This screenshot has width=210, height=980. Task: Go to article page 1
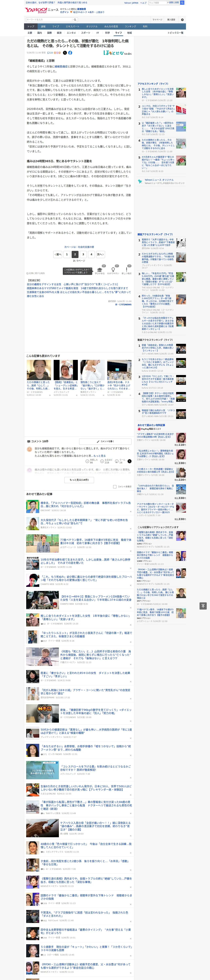tap(67, 254)
